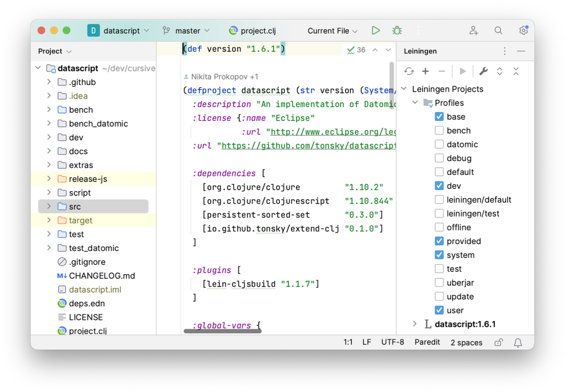This screenshot has width=565, height=392.
Task: Expand datascript:1.6.1 Leiningen project node
Action: point(415,324)
